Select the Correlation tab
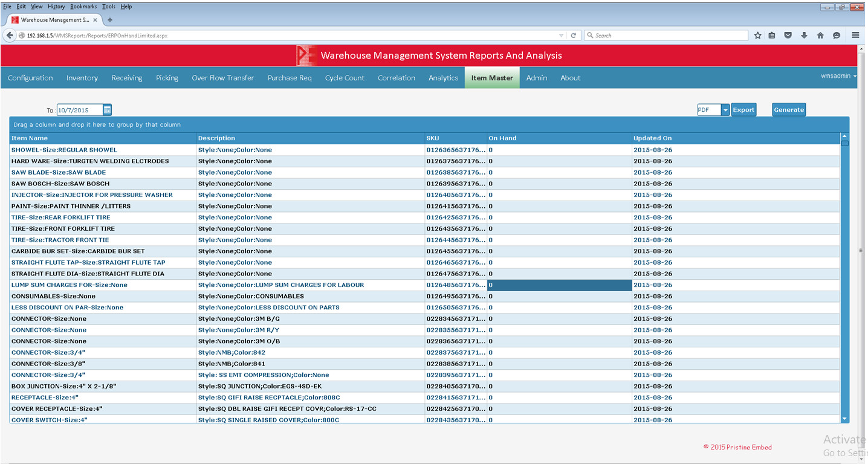Screen dimensions: 868x464 click(397, 78)
